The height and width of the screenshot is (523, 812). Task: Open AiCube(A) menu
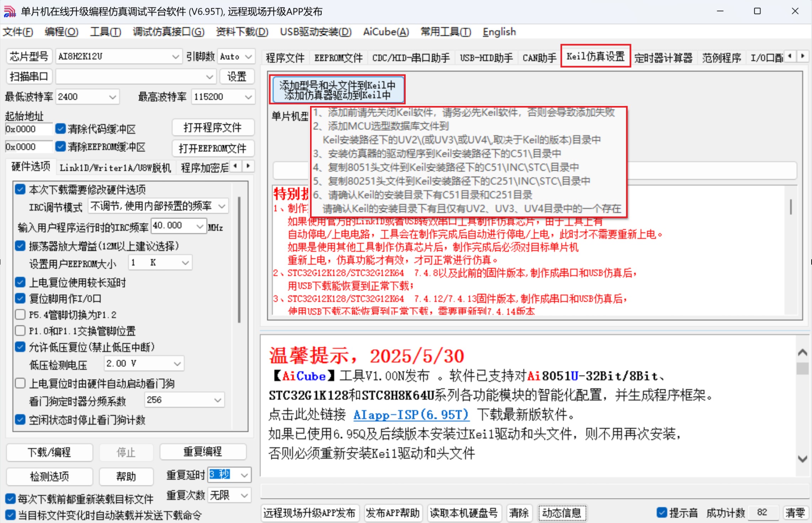point(386,32)
